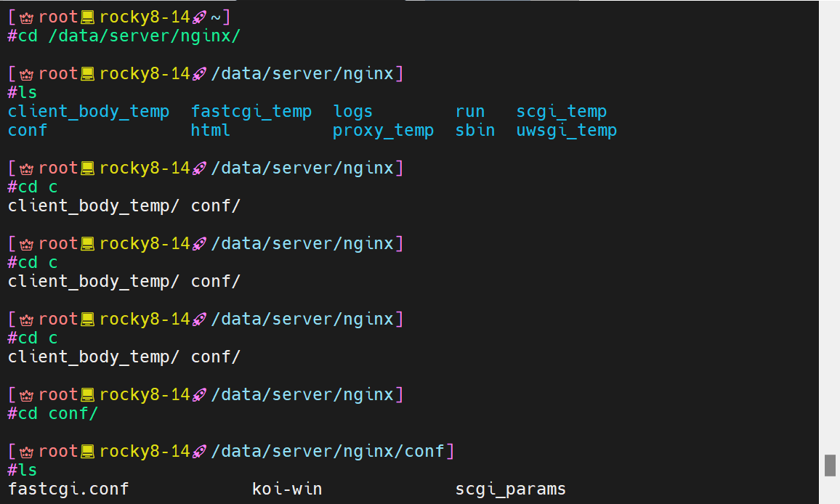Click the vertical scrollbar thumb
Image resolution: width=840 pixels, height=504 pixels.
(830, 465)
